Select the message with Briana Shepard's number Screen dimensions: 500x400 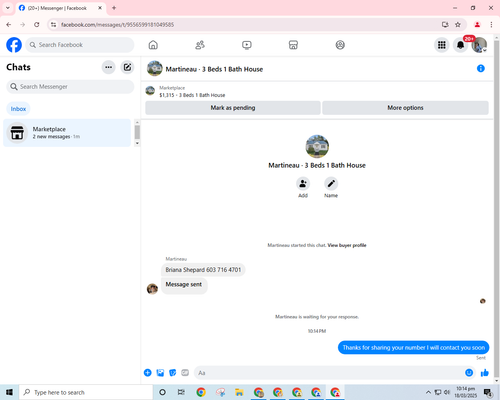coord(203,270)
